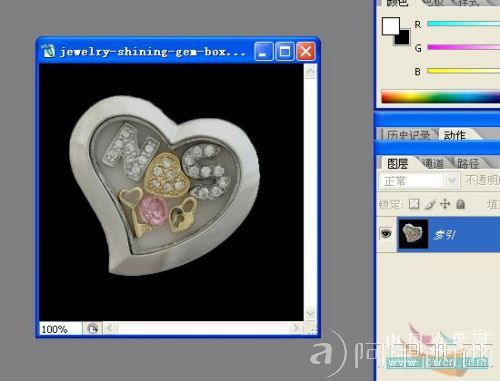Viewport: 500px width, 381px height.
Task: Open the 历史记录 history tab
Action: (x=408, y=135)
